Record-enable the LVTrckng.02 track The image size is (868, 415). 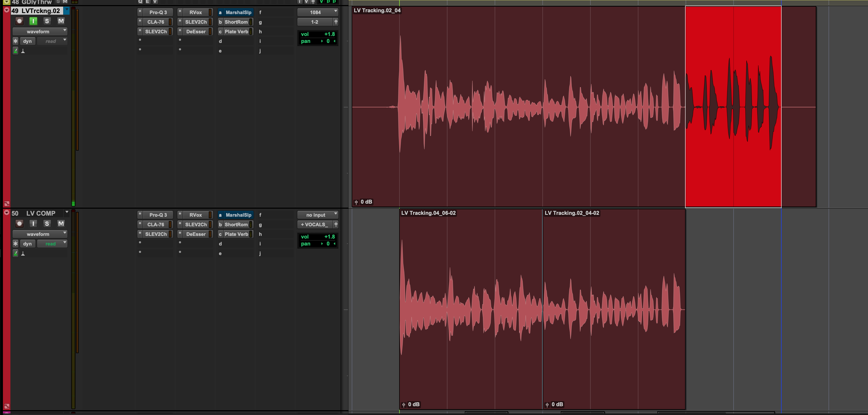(19, 21)
